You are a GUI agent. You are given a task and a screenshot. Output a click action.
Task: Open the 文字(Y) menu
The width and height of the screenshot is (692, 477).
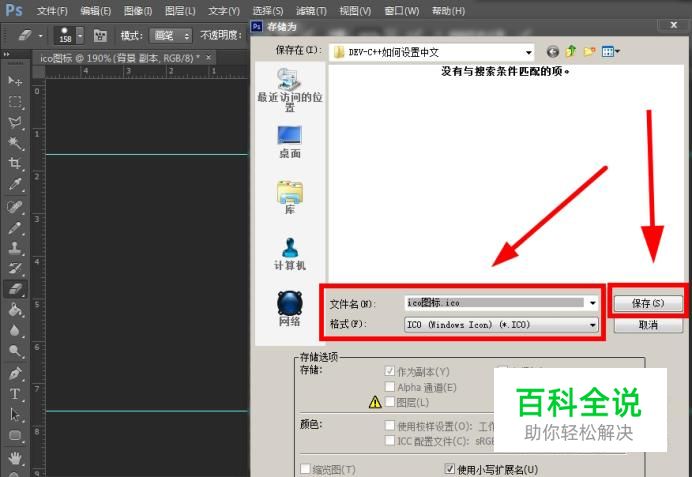[224, 11]
